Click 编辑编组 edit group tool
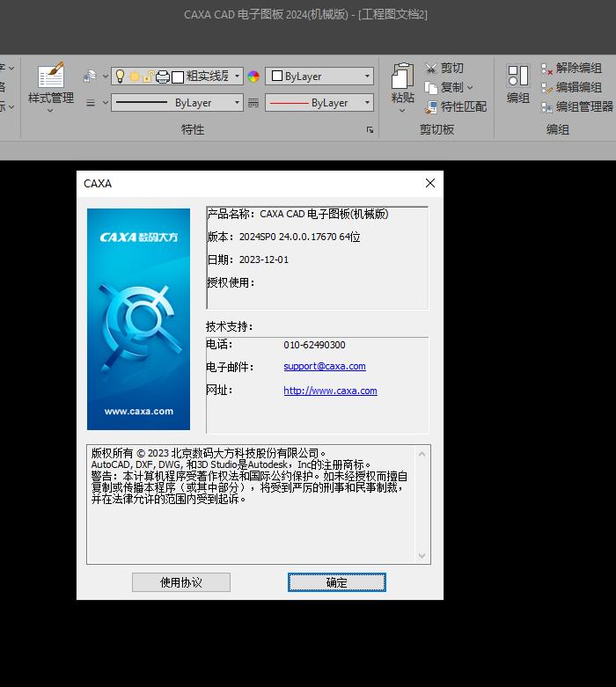The height and width of the screenshot is (687, 616). coord(571,87)
